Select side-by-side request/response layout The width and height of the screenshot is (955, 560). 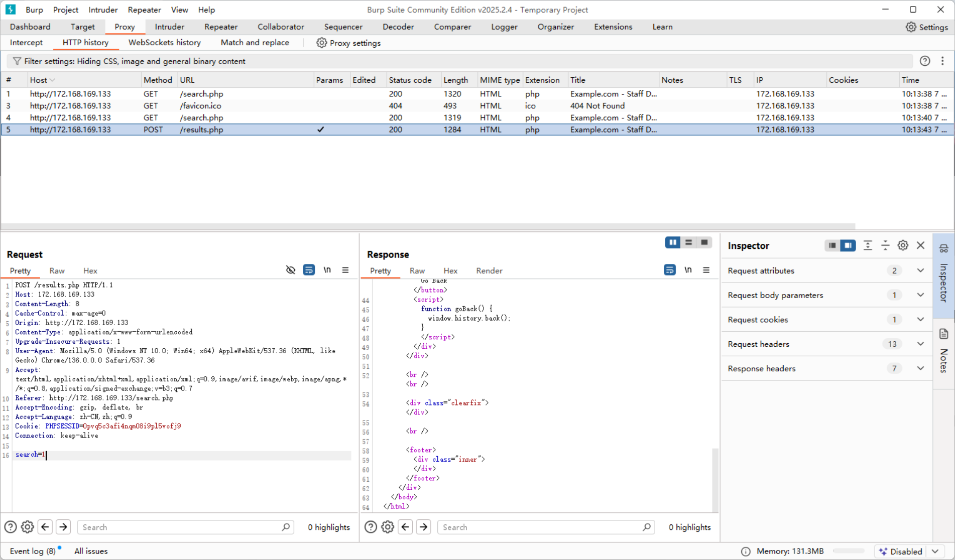[673, 243]
